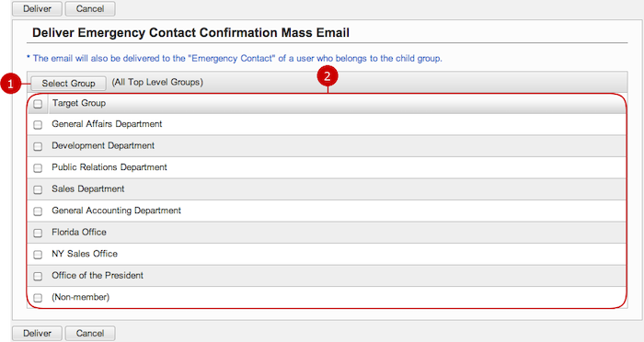644x342 pixels.
Task: Click the red callout marker 2
Action: tap(328, 76)
